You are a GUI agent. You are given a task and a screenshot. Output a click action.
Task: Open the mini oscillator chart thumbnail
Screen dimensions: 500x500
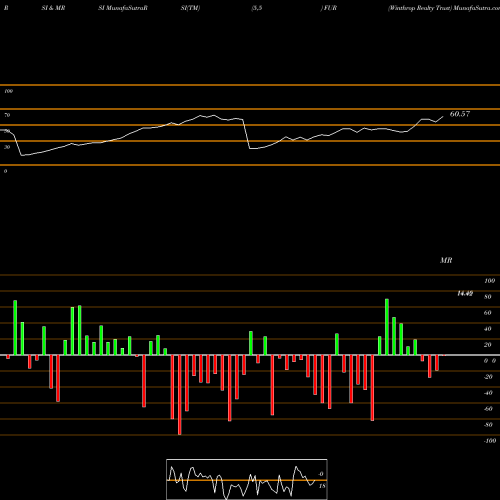(x=247, y=479)
